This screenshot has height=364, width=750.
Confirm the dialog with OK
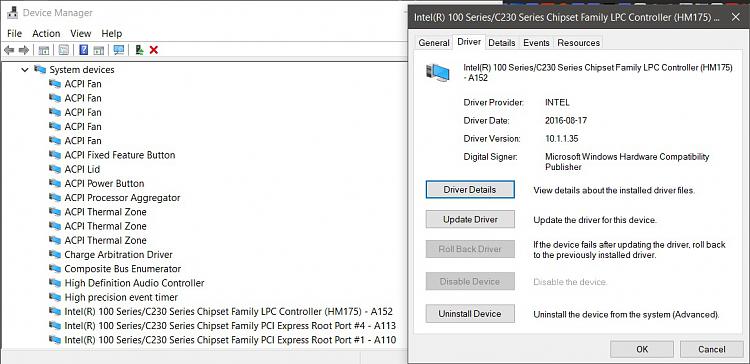(x=642, y=349)
